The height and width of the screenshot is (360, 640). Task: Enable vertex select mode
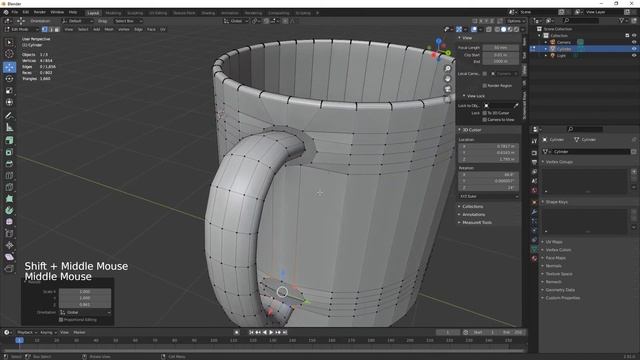pos(44,29)
